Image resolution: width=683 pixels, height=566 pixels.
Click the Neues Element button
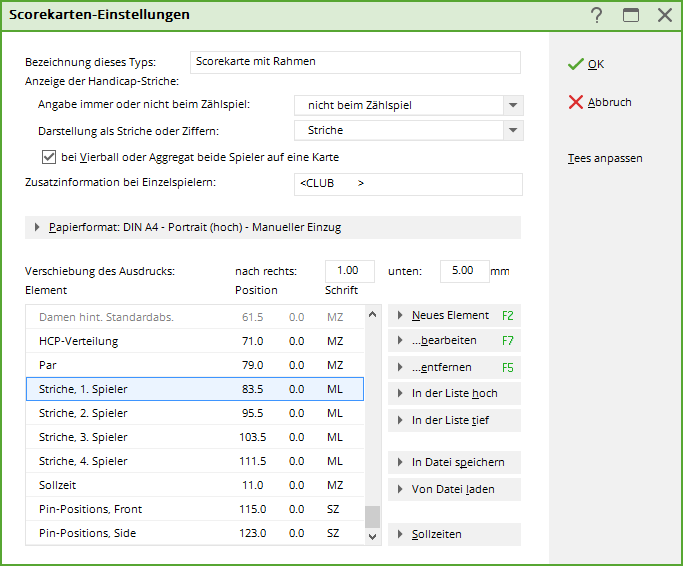point(453,315)
